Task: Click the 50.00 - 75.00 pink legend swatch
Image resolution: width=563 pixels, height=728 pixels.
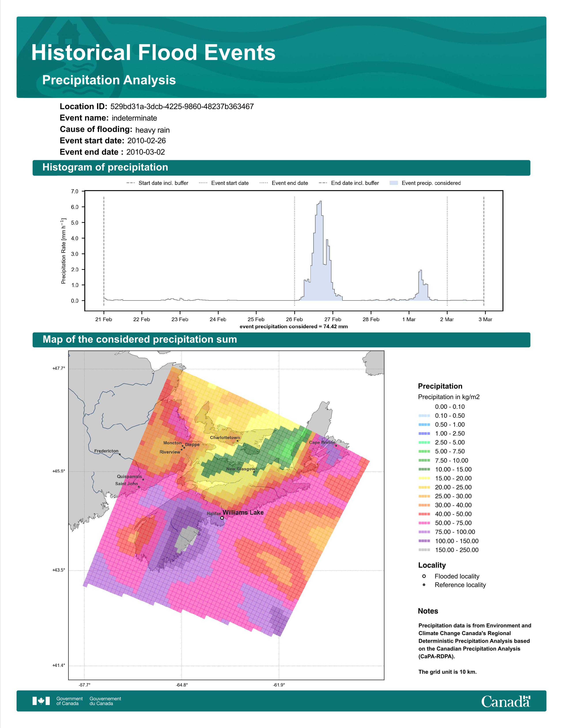Action: (x=424, y=523)
